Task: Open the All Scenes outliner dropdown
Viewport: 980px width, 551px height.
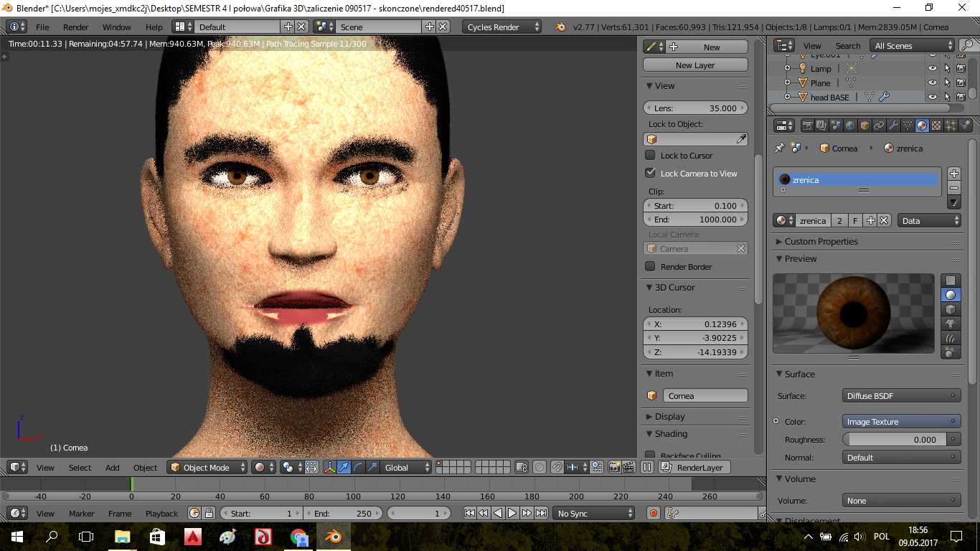Action: [912, 45]
